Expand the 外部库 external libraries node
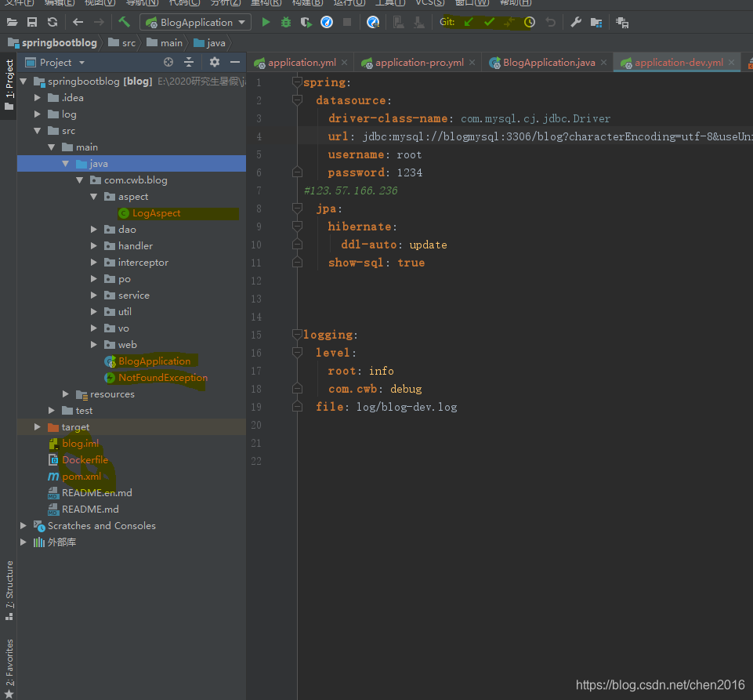The image size is (753, 700). point(23,542)
